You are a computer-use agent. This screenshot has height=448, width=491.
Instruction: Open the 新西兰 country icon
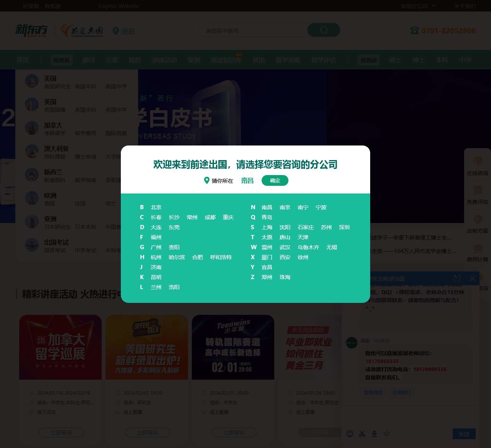(32, 175)
